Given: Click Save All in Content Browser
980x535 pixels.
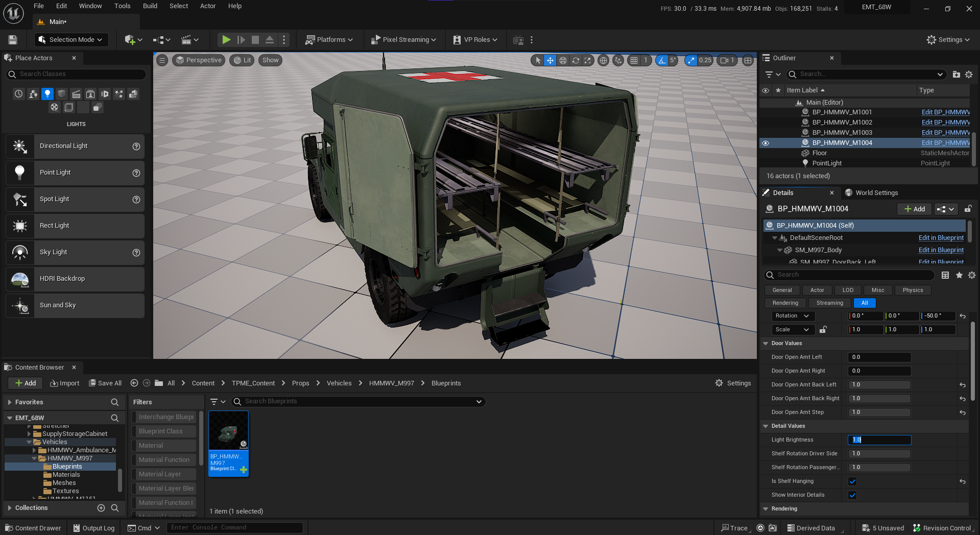Looking at the screenshot, I should (105, 383).
